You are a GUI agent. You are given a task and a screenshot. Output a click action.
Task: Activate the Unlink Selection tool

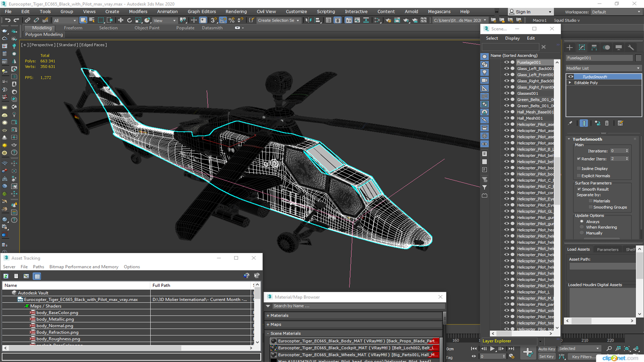(36, 20)
